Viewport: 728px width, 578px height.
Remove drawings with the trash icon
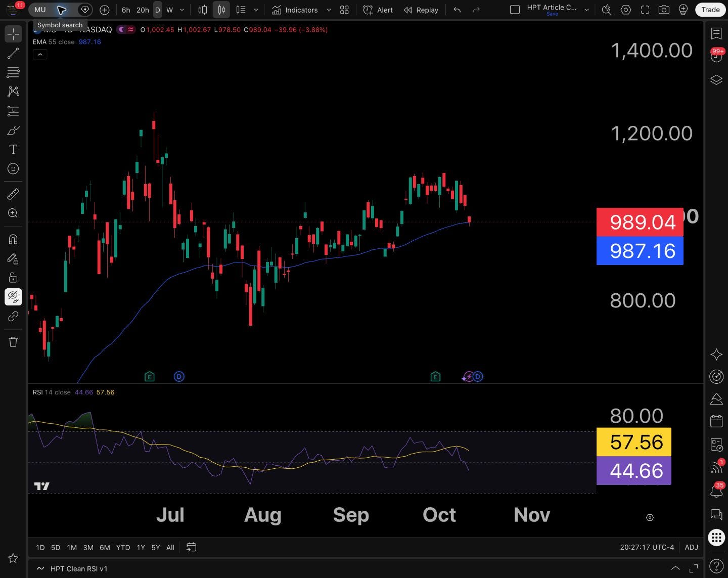click(x=13, y=342)
